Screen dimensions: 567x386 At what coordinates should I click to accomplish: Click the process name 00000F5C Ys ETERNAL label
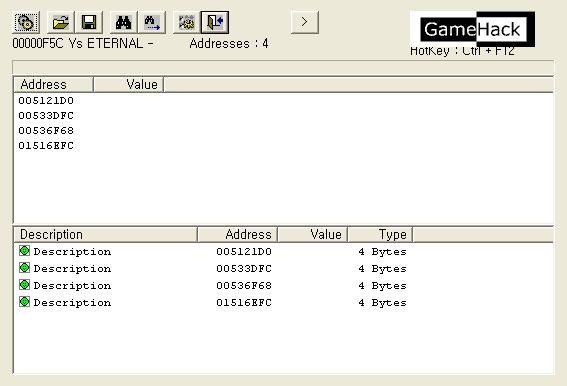pyautogui.click(x=83, y=44)
